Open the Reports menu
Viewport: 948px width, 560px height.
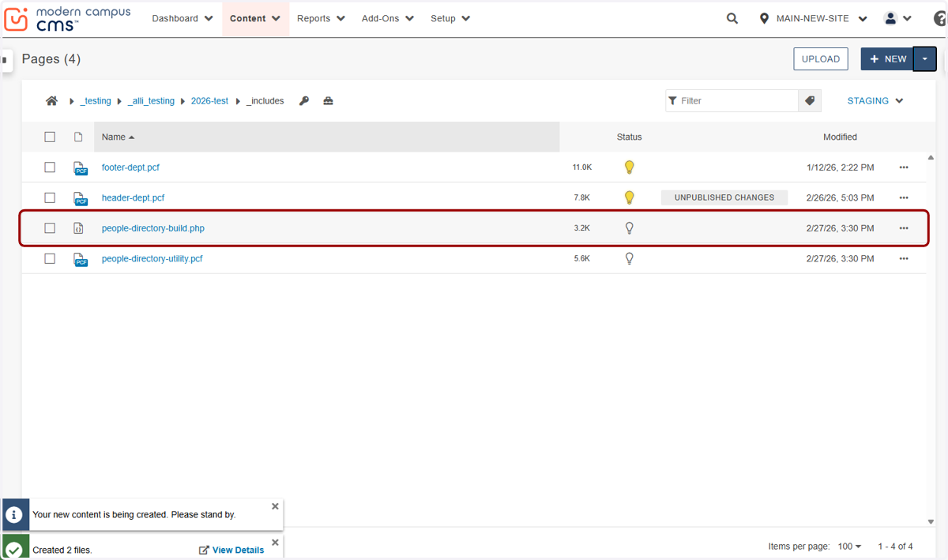click(x=321, y=18)
